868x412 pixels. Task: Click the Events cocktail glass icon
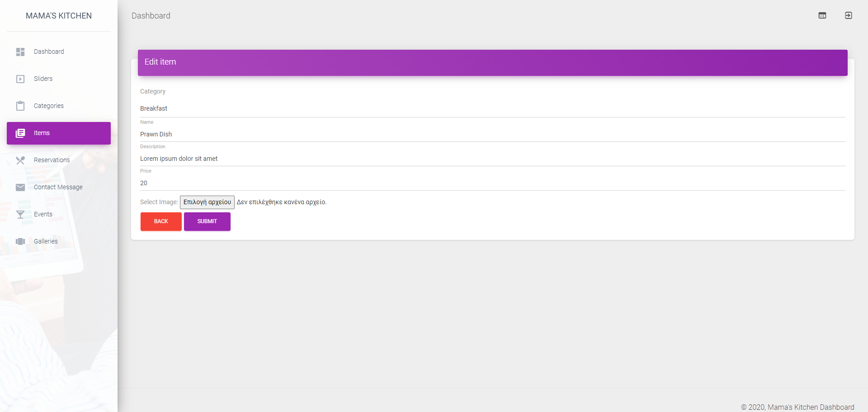20,215
